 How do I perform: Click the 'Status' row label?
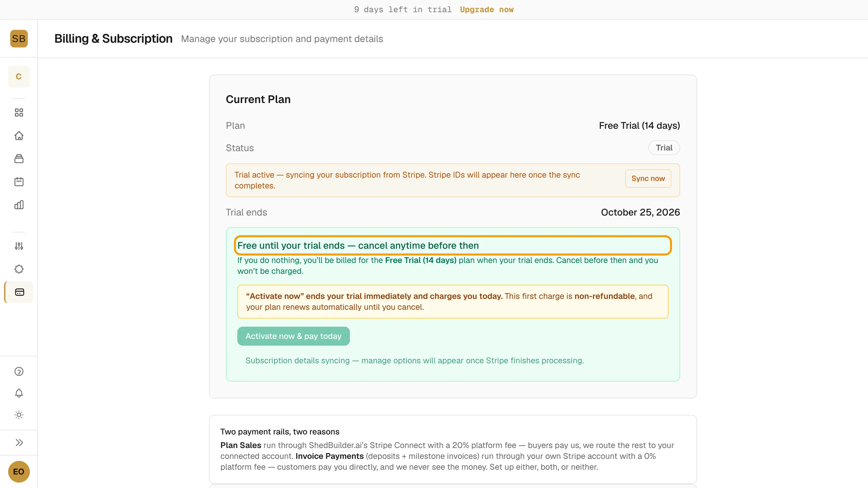click(240, 148)
